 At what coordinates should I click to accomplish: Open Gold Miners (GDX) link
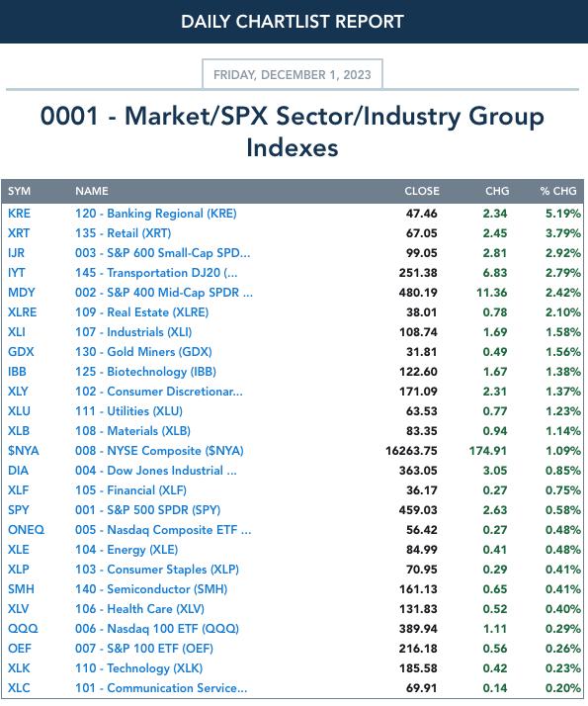[x=143, y=352]
